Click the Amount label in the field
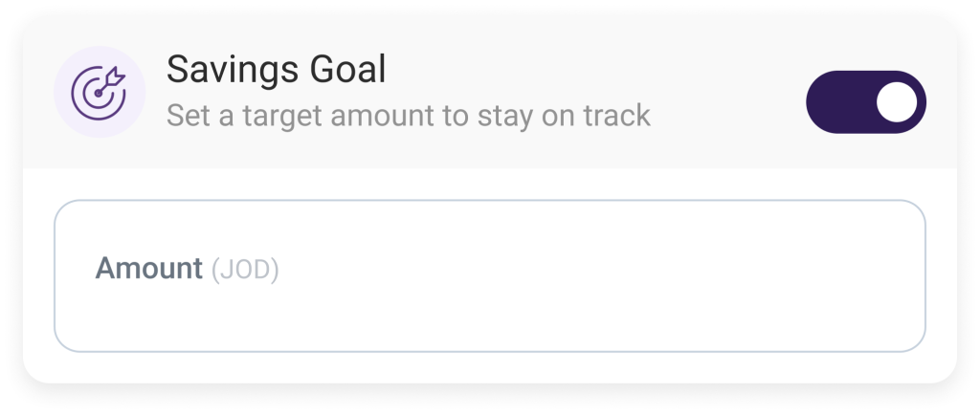Image resolution: width=980 pixels, height=414 pixels. tap(148, 269)
